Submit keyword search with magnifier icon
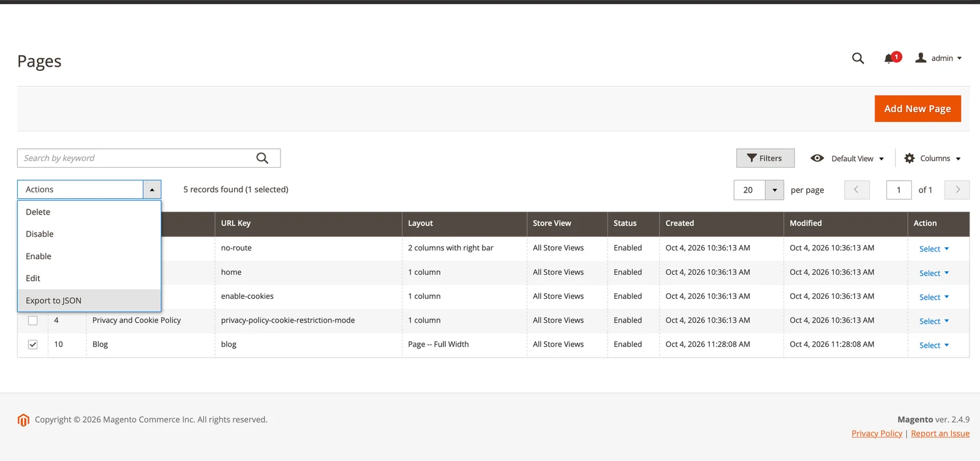Viewport: 980px width, 461px height. point(262,158)
